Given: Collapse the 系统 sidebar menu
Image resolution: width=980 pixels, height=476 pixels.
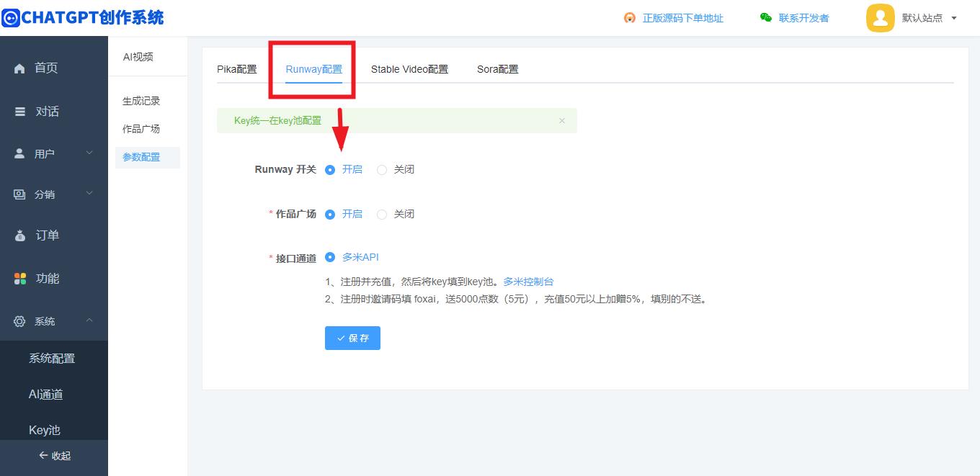Looking at the screenshot, I should 89,320.
